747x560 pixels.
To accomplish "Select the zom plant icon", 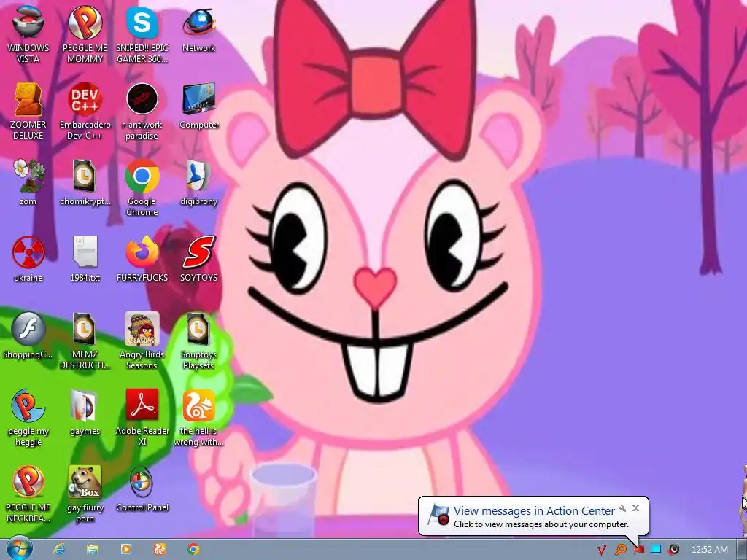I will click(x=28, y=182).
